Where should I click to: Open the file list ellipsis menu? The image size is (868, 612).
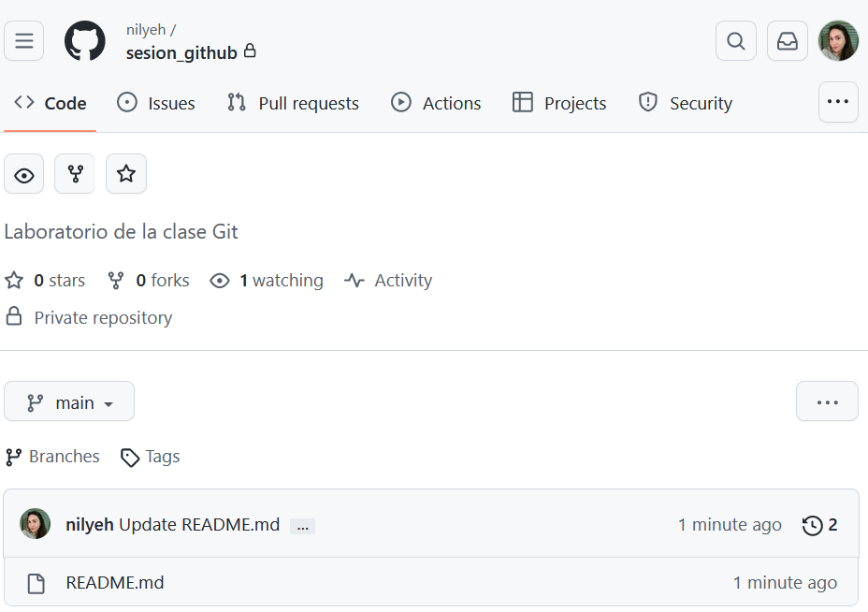[x=826, y=401]
